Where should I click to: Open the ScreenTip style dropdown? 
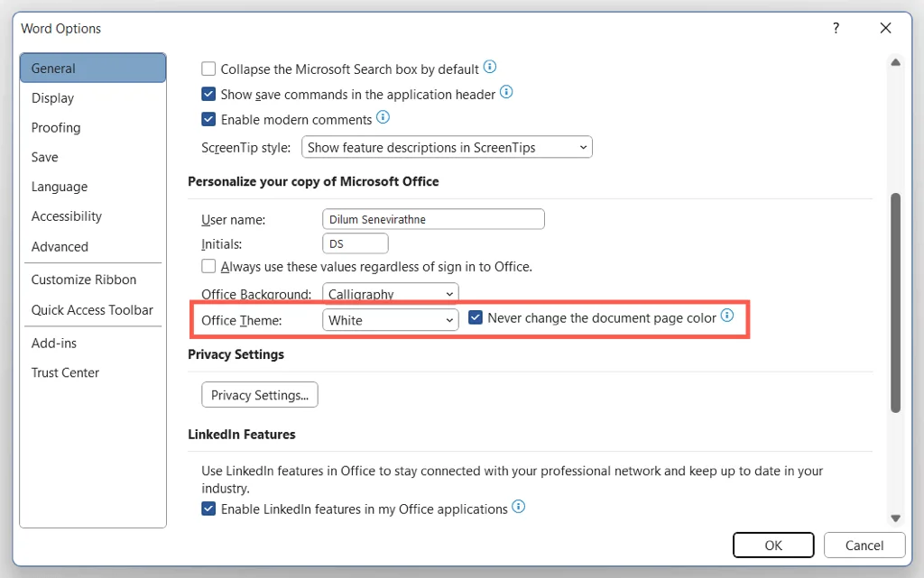pyautogui.click(x=447, y=147)
